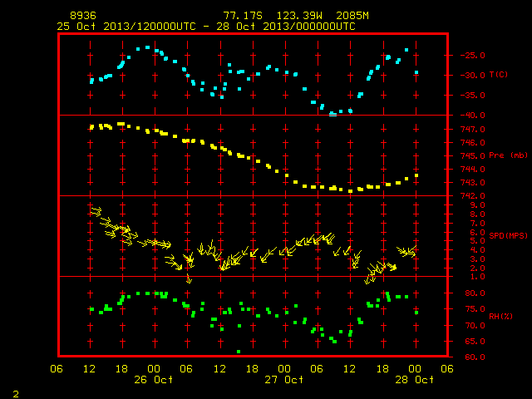The image size is (532, 399).
Task: Click the 28 Oct date label
Action: pyautogui.click(x=414, y=379)
